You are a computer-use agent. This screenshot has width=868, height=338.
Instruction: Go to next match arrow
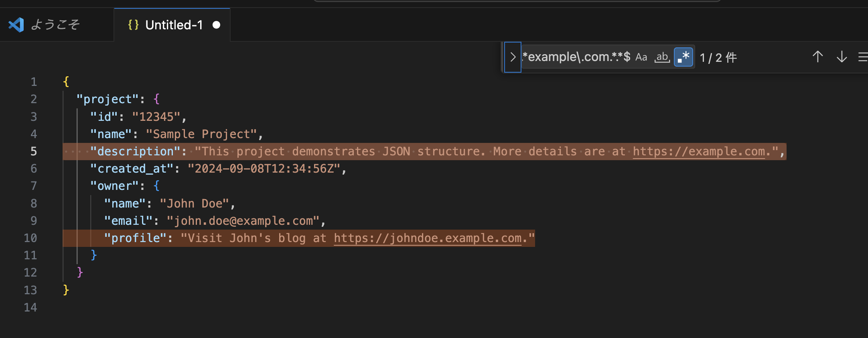tap(842, 57)
